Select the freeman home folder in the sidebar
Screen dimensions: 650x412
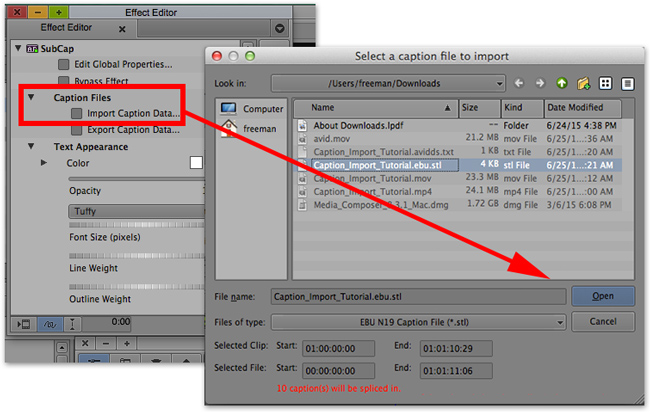click(x=248, y=128)
